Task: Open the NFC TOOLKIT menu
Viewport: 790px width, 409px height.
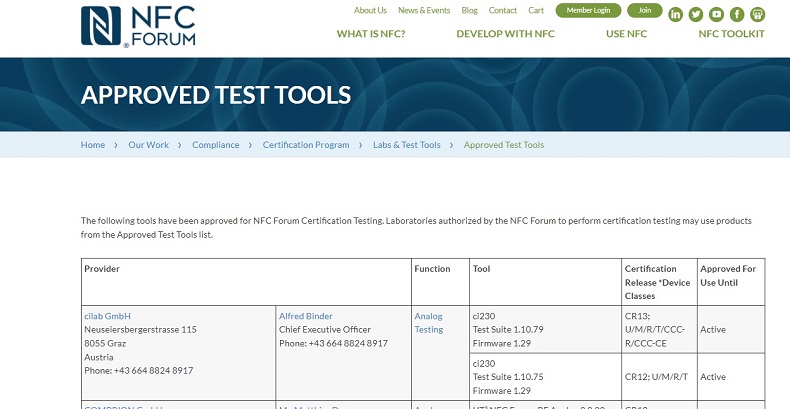Action: (x=732, y=34)
